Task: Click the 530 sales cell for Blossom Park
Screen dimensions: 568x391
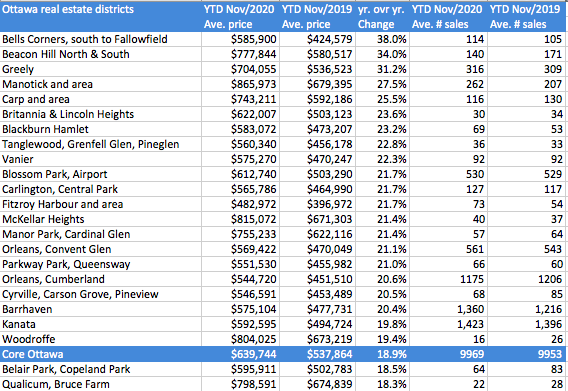Action: [x=448, y=174]
